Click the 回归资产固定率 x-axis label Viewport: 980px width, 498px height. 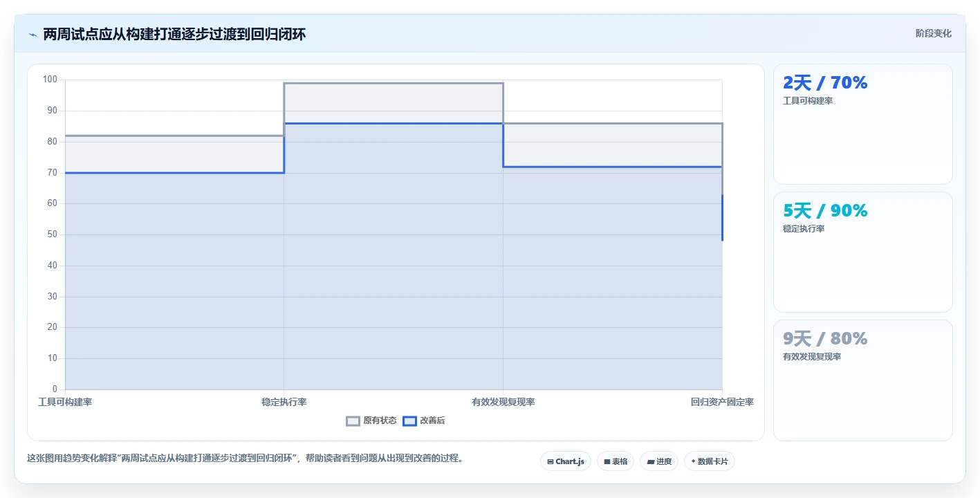pos(722,402)
